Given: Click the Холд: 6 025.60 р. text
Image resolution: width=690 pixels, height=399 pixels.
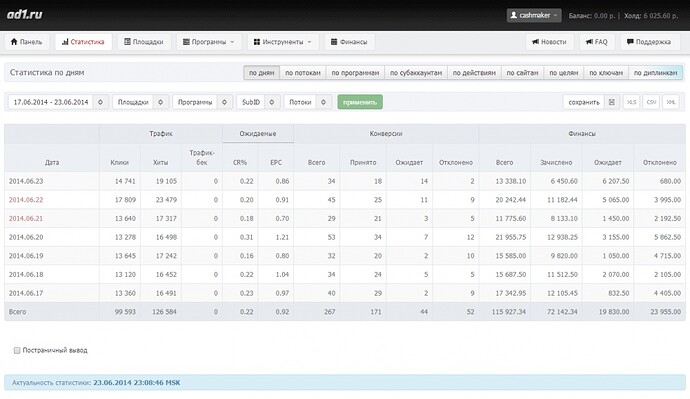Looking at the screenshot, I should 651,15.
